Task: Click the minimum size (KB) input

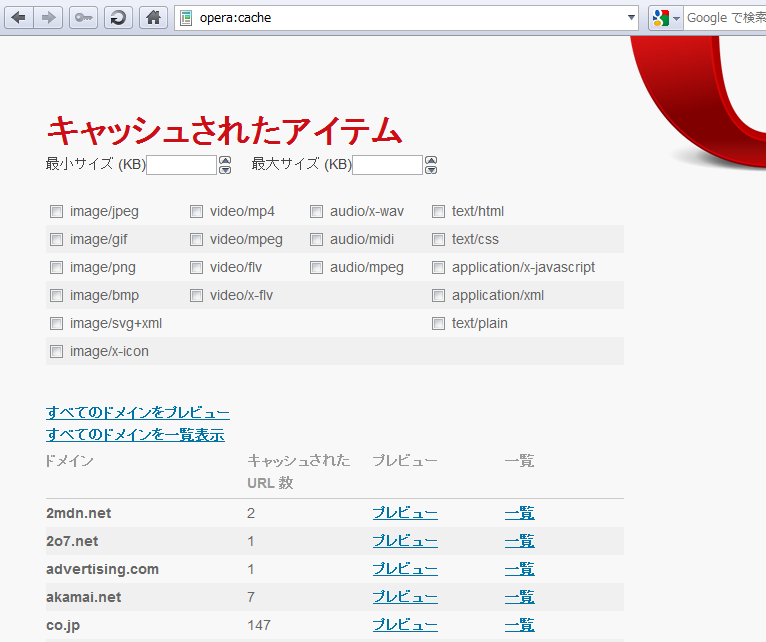Action: tap(181, 165)
